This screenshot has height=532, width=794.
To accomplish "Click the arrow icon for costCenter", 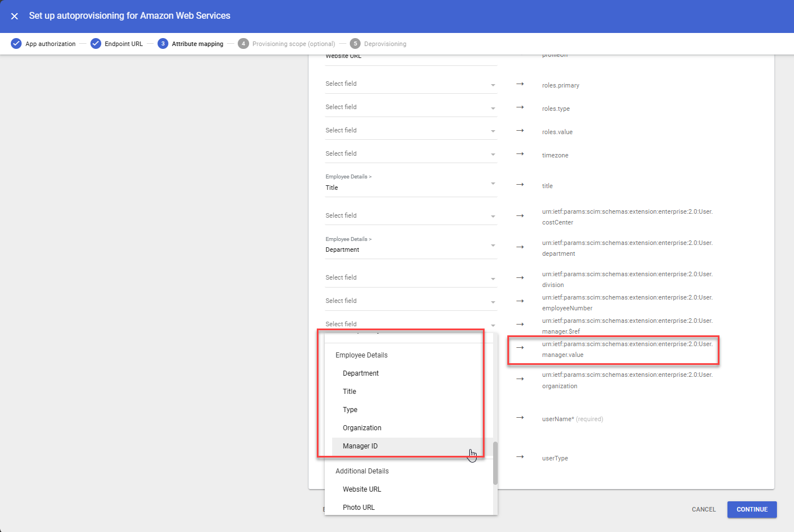I will [x=520, y=216].
